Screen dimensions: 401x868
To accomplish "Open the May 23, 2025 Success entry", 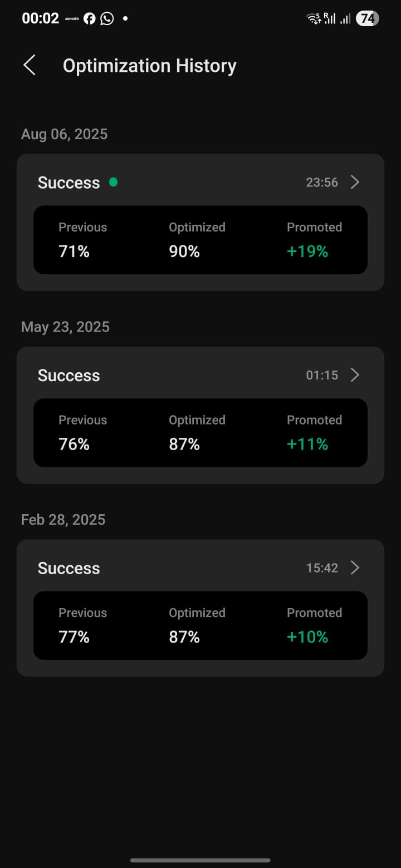I will click(69, 376).
